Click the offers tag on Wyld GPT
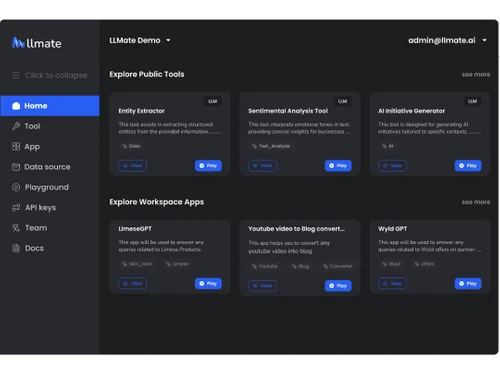Screen dimensions: 500x375 click(424, 264)
